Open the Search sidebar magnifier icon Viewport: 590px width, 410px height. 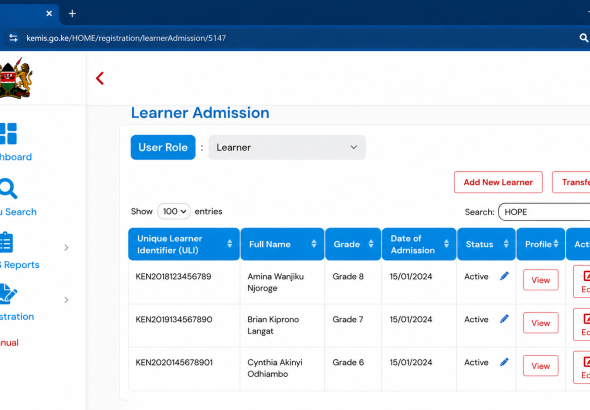coord(8,188)
